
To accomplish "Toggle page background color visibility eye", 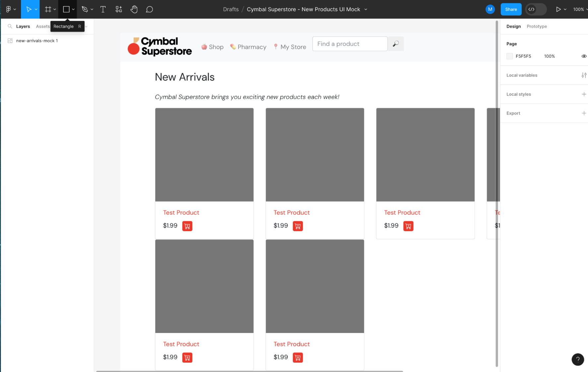I will [x=584, y=56].
